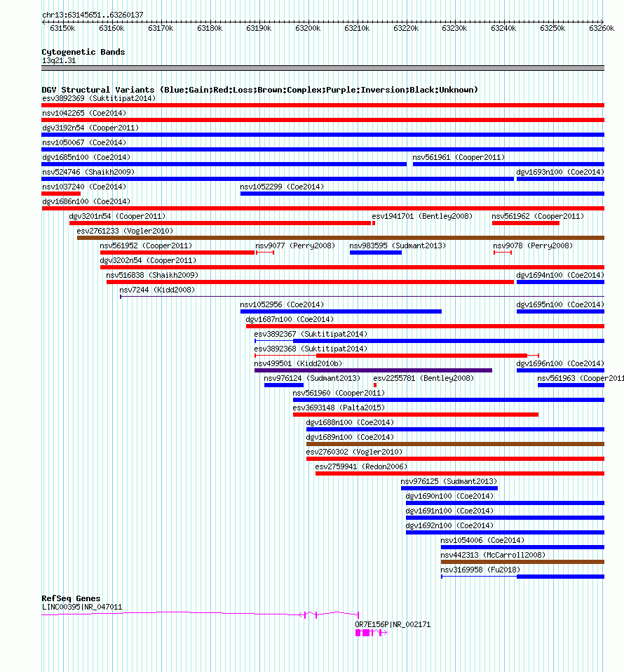The height and width of the screenshot is (672, 624).
Task: Open the dgv3192n54 (Cooper2011) variant label
Action: [x=90, y=128]
